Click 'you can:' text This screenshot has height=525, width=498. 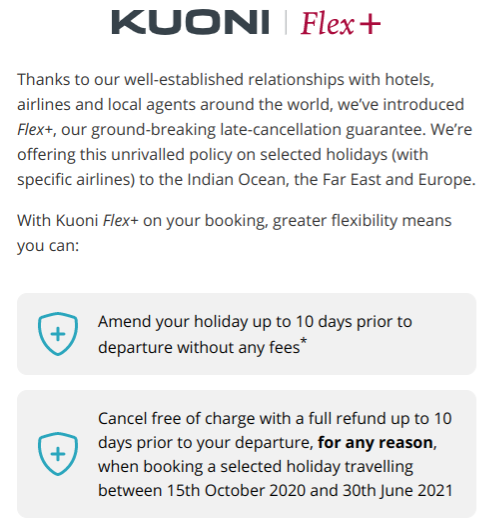pyautogui.click(x=48, y=246)
